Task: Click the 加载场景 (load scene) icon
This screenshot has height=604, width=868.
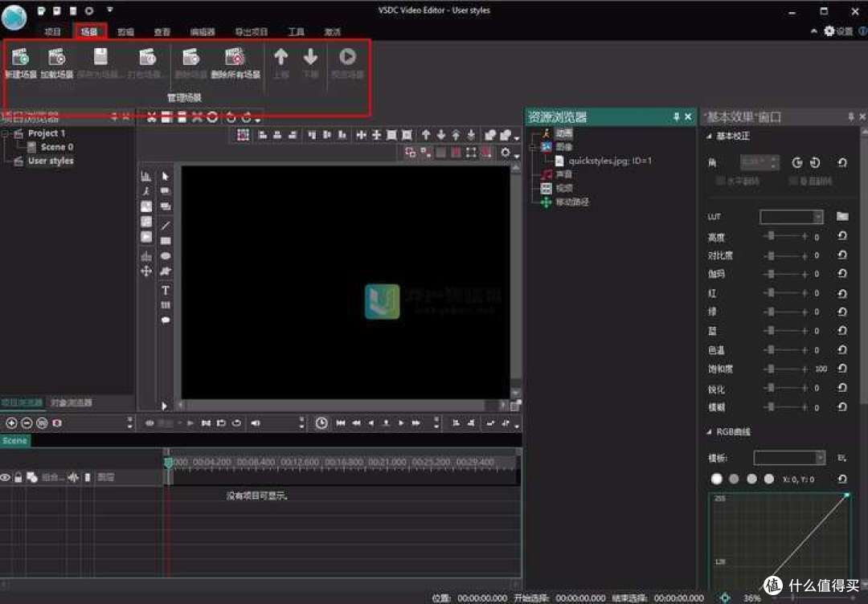Action: 56,58
